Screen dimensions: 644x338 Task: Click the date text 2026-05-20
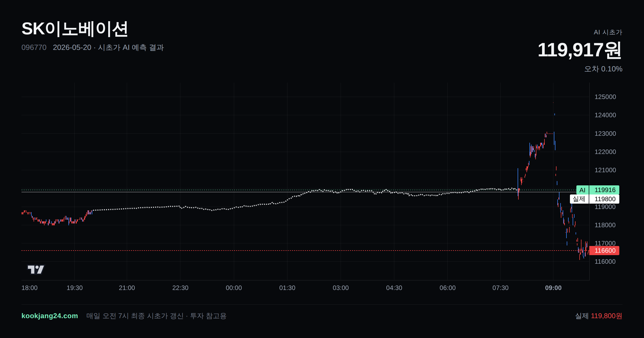[x=72, y=47]
